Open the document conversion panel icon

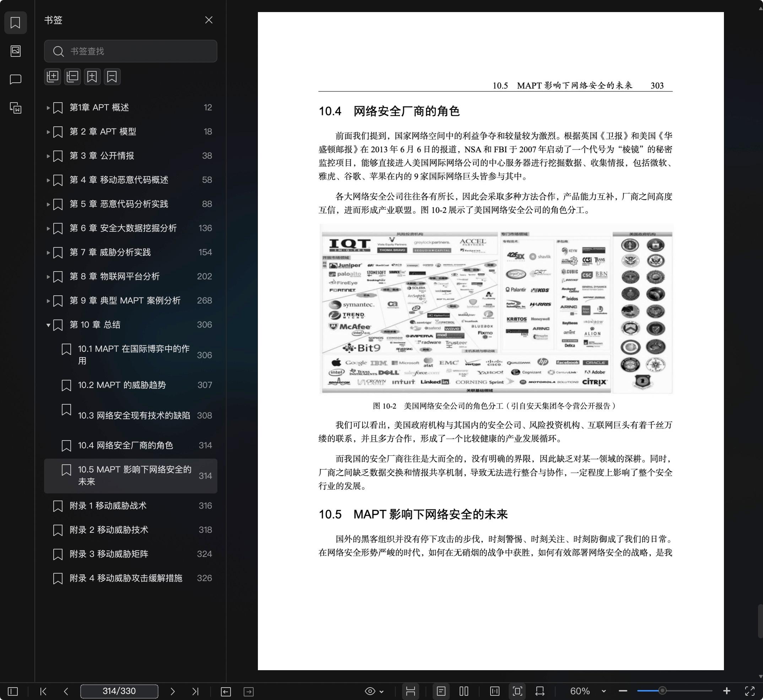point(15,108)
